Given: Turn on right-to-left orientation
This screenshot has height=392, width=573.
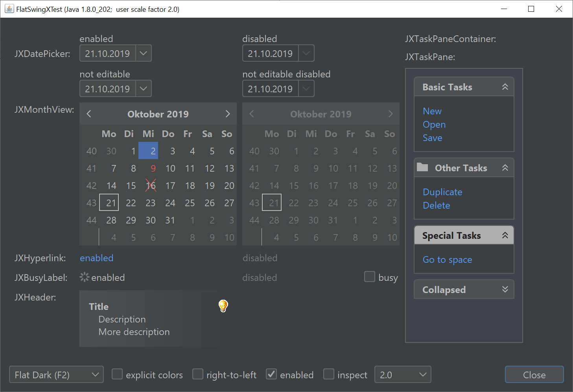Looking at the screenshot, I should (198, 374).
